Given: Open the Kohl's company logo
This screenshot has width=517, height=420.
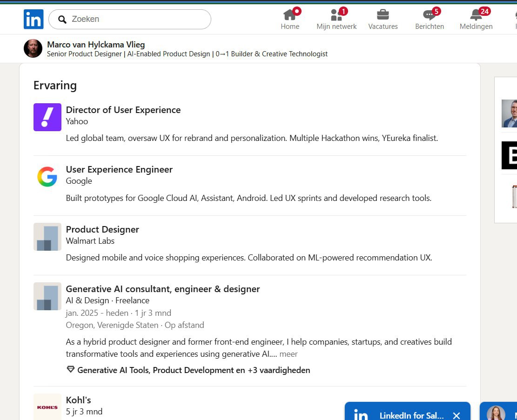Looking at the screenshot, I should click(x=47, y=407).
